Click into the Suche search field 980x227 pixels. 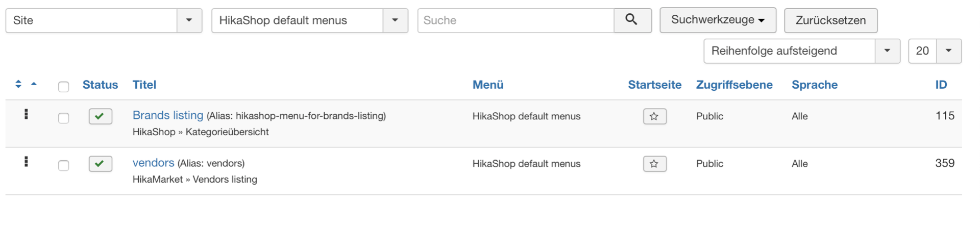coord(516,20)
